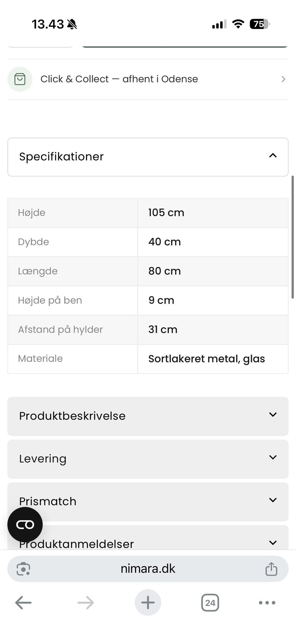Tap the chevron beside Click & Collect
This screenshot has height=644, width=296.
[x=283, y=79]
